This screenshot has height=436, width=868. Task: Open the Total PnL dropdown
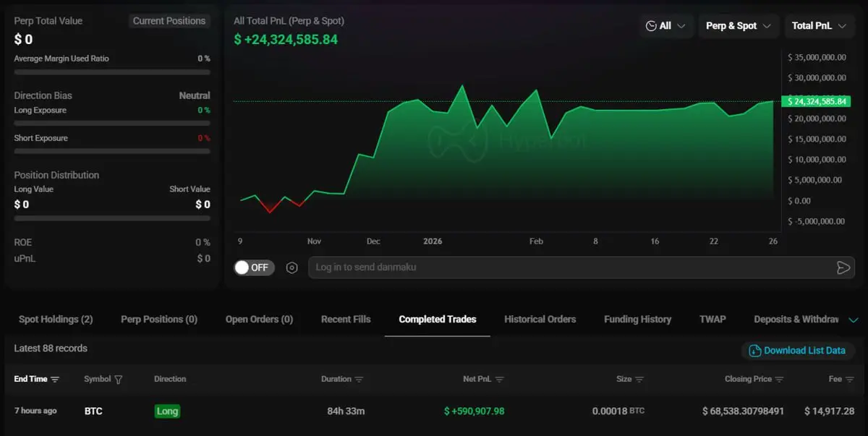820,26
